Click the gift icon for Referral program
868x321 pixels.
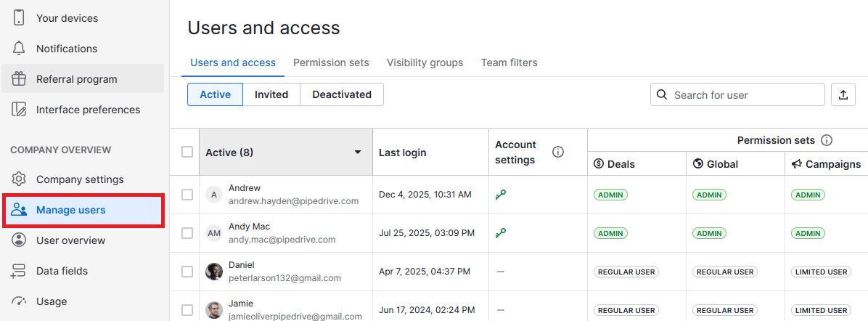coord(19,78)
